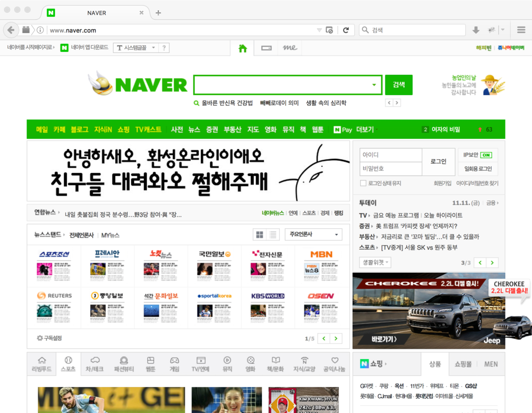Open the 쇼핑 menu in green bar
This screenshot has height=413, width=532.
click(x=124, y=129)
